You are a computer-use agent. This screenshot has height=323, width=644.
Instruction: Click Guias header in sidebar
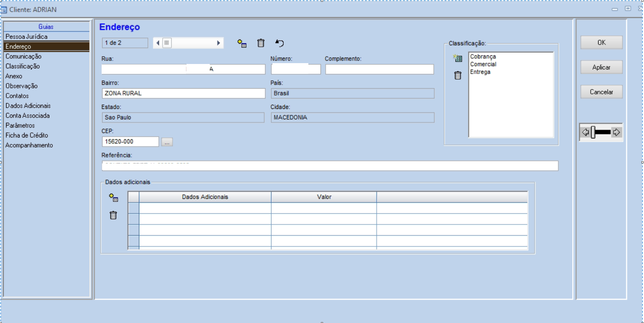[x=46, y=27]
